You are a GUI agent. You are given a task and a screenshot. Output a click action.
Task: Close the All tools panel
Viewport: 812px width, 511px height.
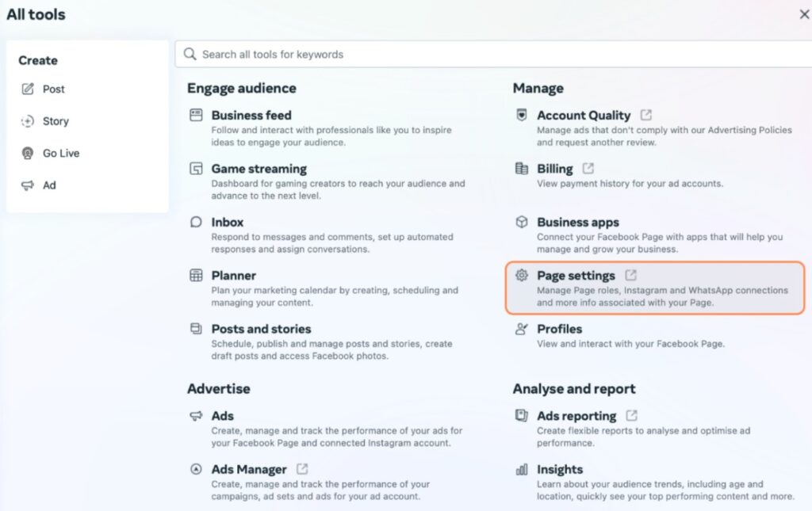(804, 14)
